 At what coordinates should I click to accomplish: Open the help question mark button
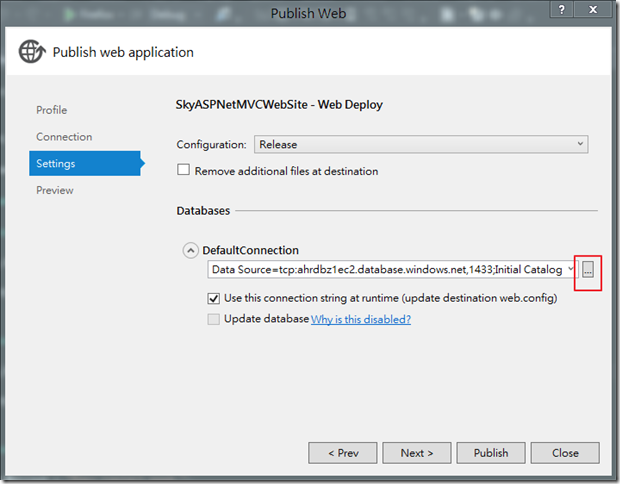(561, 9)
